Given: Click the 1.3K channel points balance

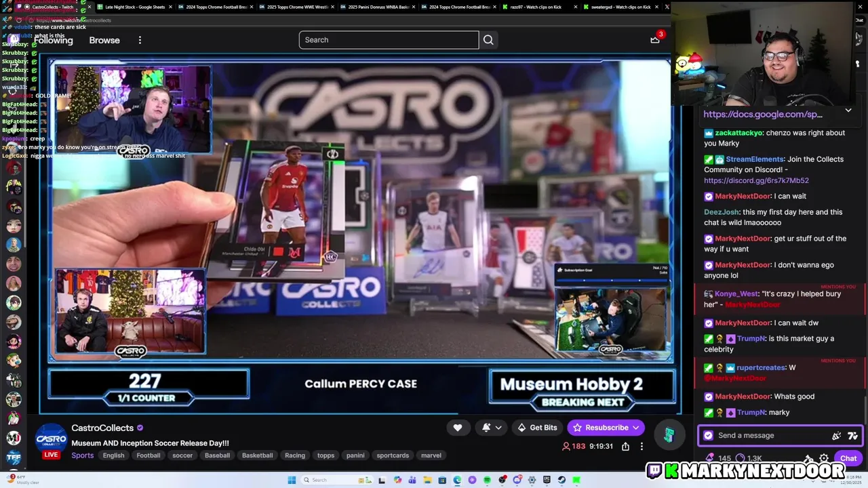Looking at the screenshot, I should tap(748, 459).
